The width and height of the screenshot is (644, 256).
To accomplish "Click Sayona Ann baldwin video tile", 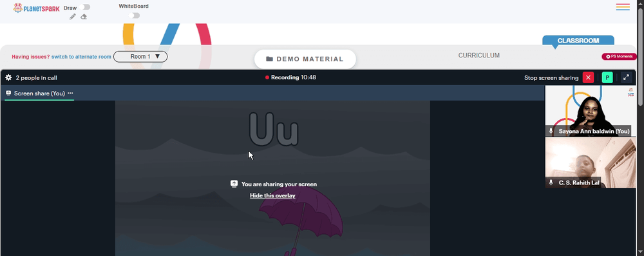I will (x=590, y=111).
